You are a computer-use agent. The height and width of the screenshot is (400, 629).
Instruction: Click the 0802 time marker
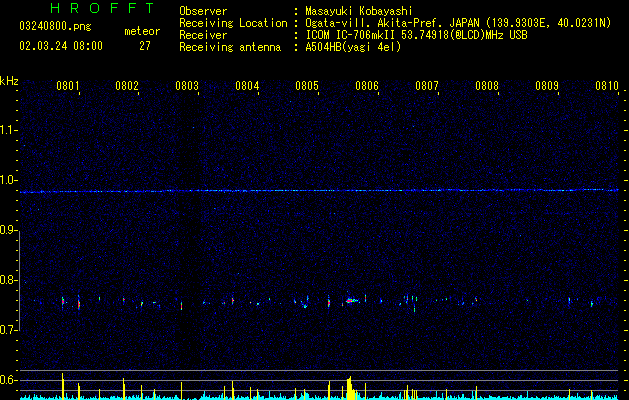click(x=127, y=86)
